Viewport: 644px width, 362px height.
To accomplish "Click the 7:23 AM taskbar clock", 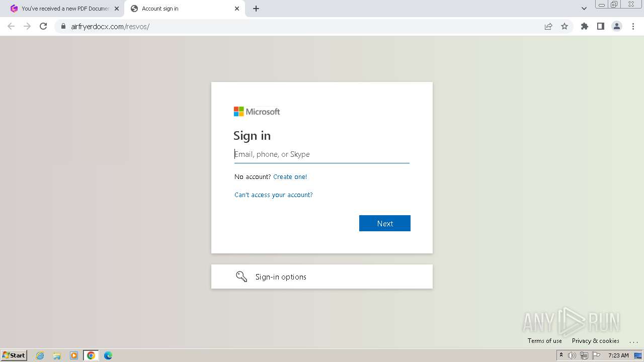I will (618, 355).
